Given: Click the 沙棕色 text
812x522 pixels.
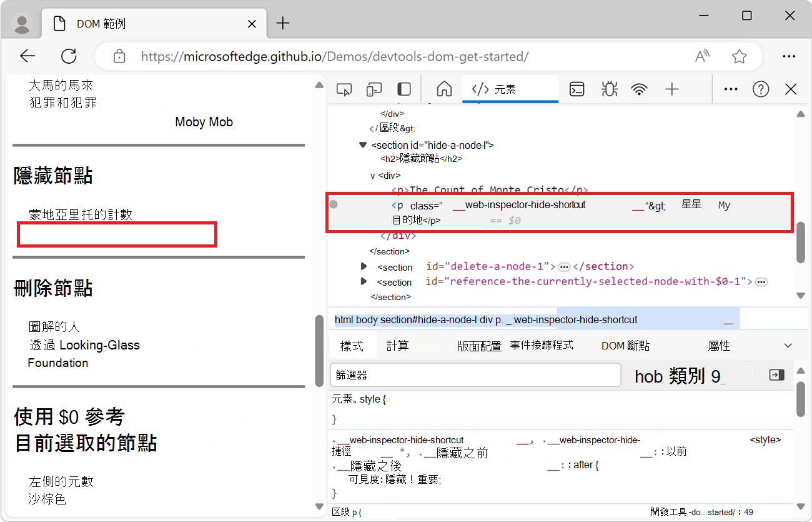Looking at the screenshot, I should [x=47, y=499].
